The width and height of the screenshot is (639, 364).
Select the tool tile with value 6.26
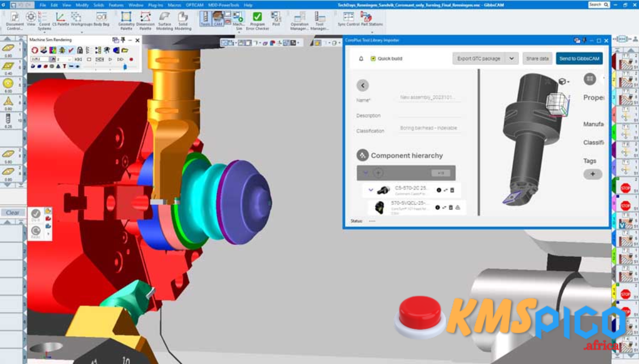pos(10,121)
